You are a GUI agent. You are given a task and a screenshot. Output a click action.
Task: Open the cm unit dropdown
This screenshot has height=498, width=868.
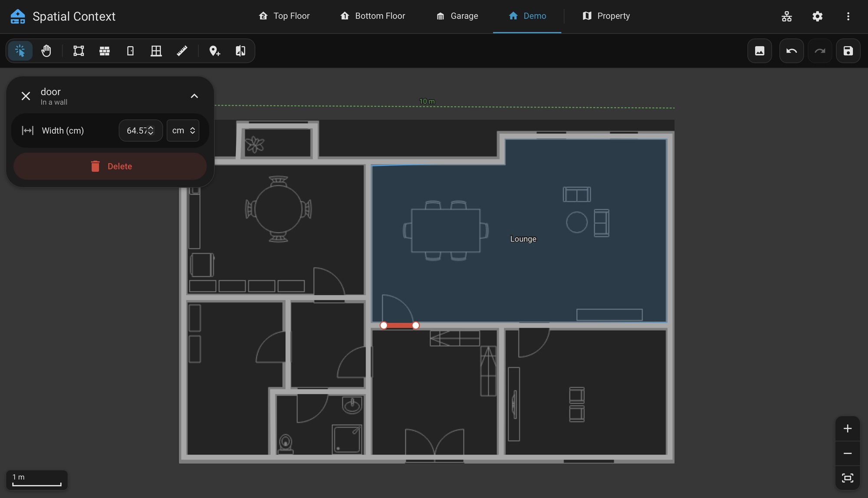coord(183,131)
